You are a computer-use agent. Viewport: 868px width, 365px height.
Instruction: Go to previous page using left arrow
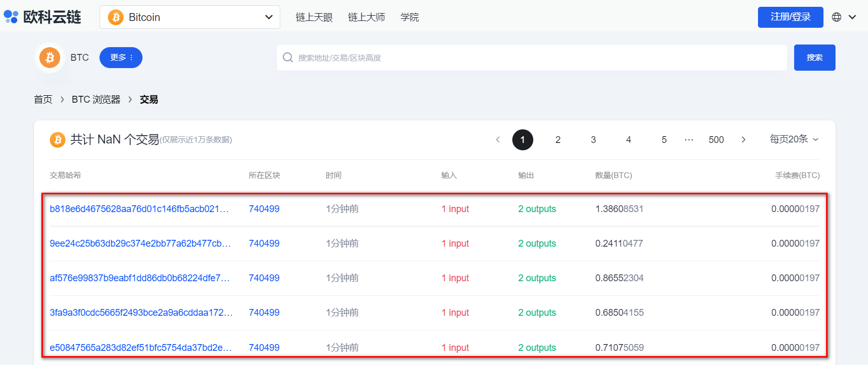(498, 140)
